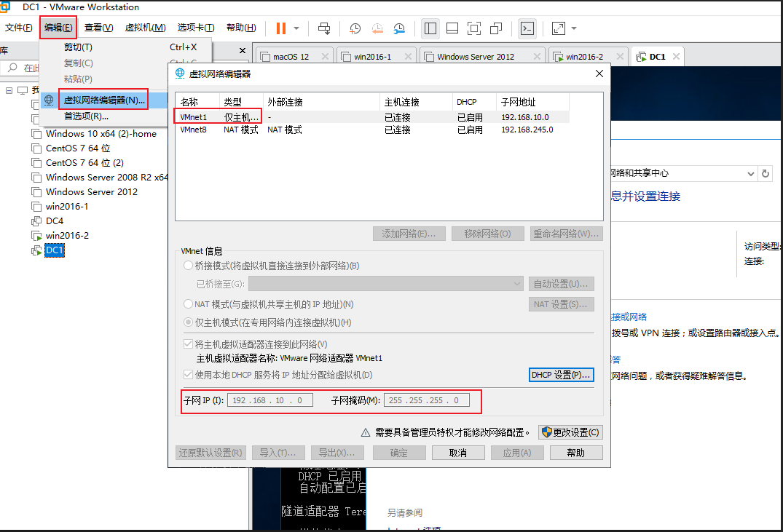
Task: Open DHCP 设置(P)... dialog
Action: (562, 375)
